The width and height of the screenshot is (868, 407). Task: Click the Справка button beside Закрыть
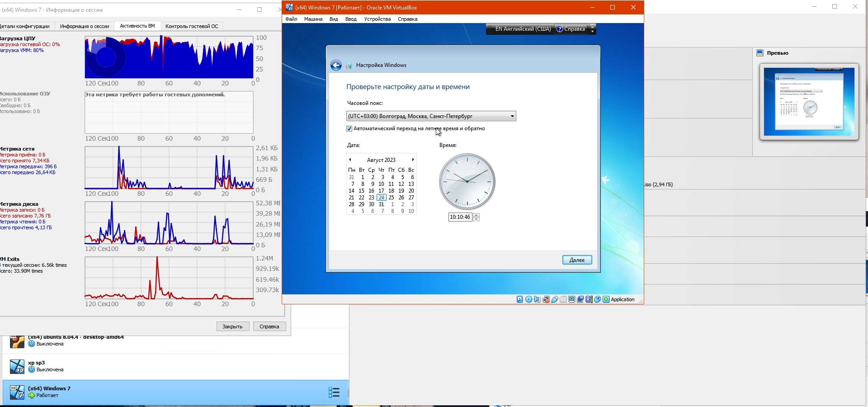269,327
